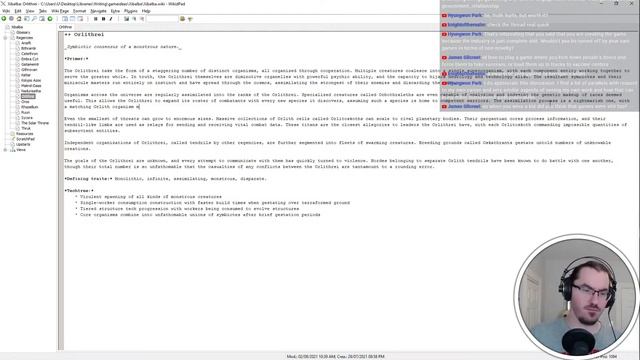Click the modified and created date in status bar

click(x=335, y=356)
